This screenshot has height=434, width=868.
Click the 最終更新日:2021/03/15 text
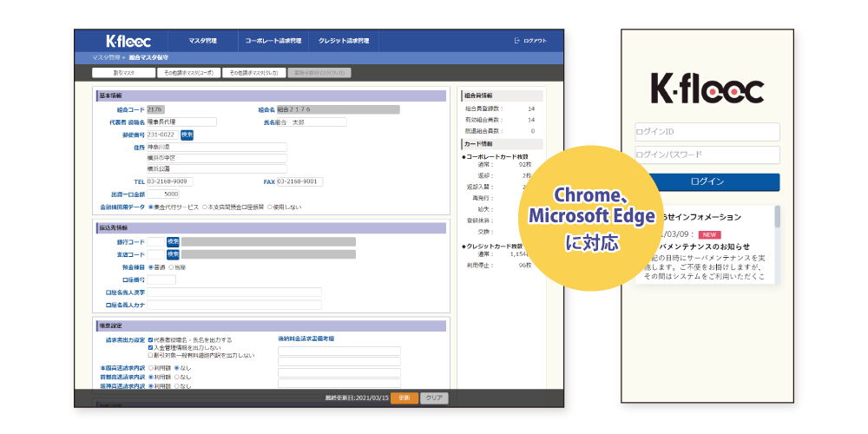coord(358,398)
